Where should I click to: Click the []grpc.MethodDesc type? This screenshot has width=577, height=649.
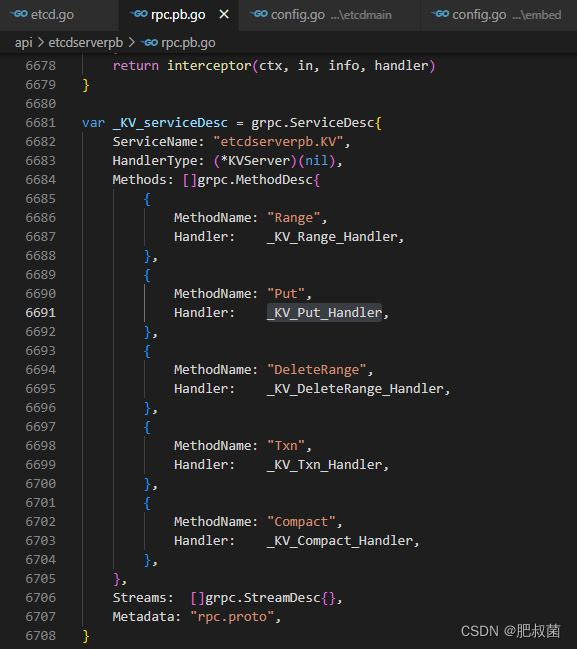(247, 180)
